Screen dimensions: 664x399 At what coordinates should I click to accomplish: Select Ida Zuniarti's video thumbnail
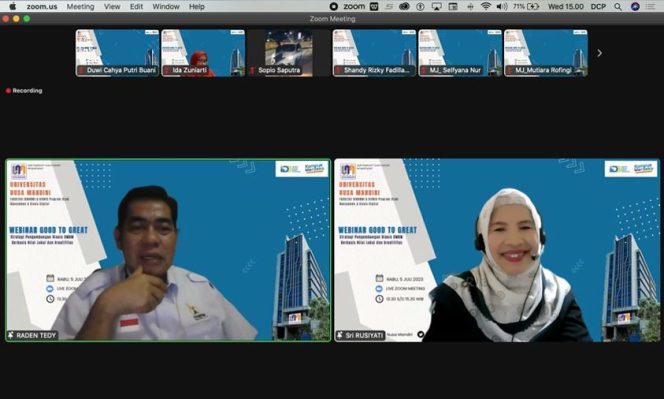tap(203, 53)
